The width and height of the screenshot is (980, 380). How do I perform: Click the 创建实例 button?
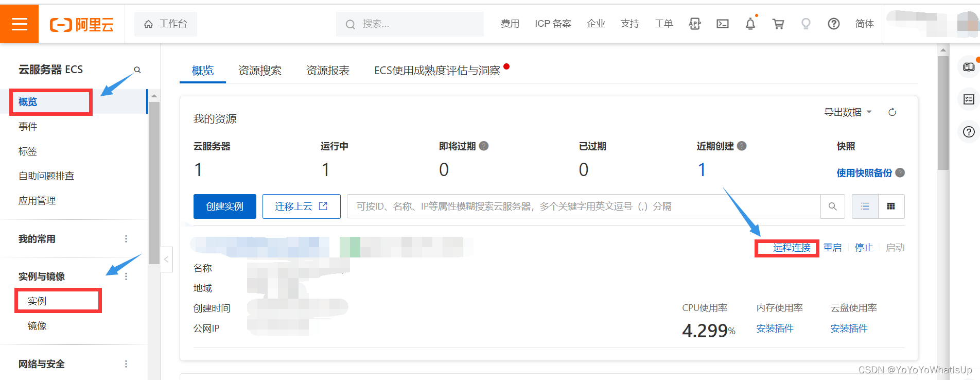[x=225, y=206]
